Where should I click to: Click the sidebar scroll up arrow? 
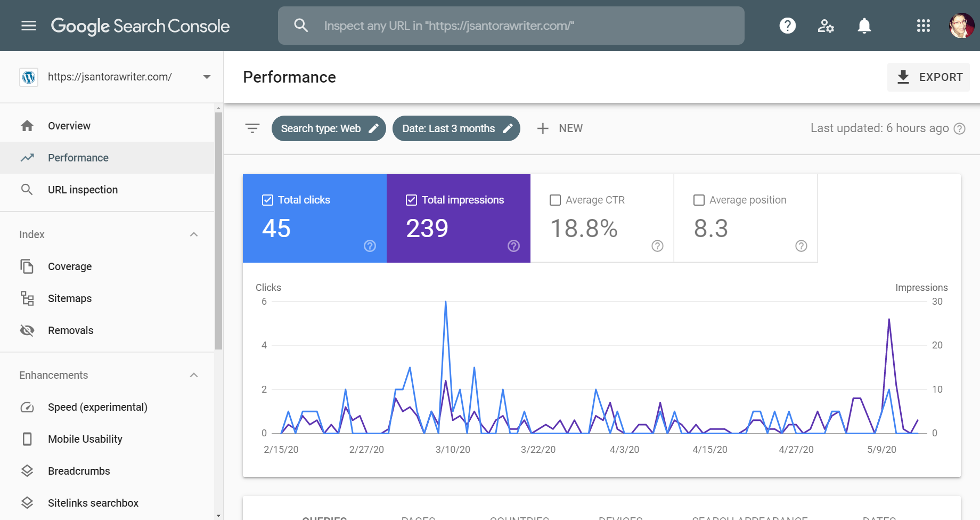click(218, 108)
